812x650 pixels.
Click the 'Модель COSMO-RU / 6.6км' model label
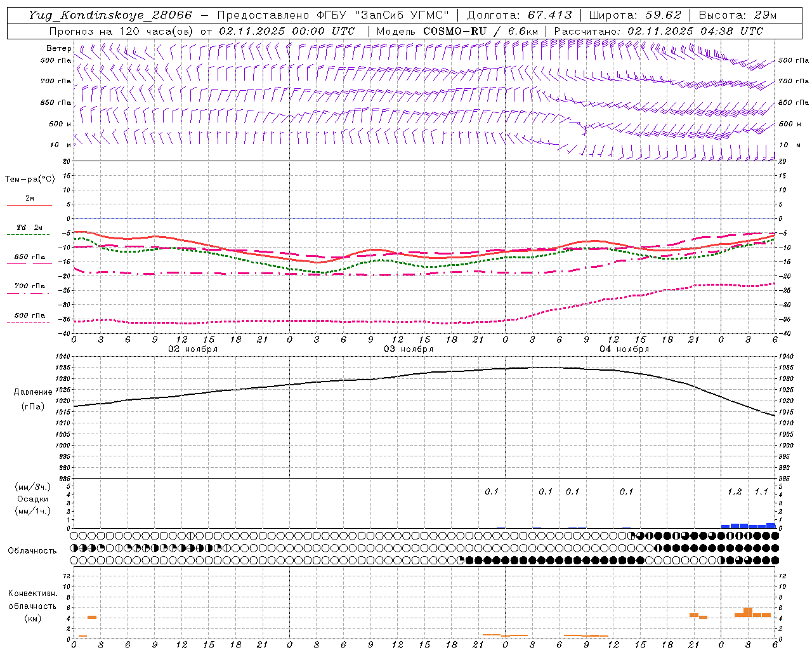coord(457,31)
